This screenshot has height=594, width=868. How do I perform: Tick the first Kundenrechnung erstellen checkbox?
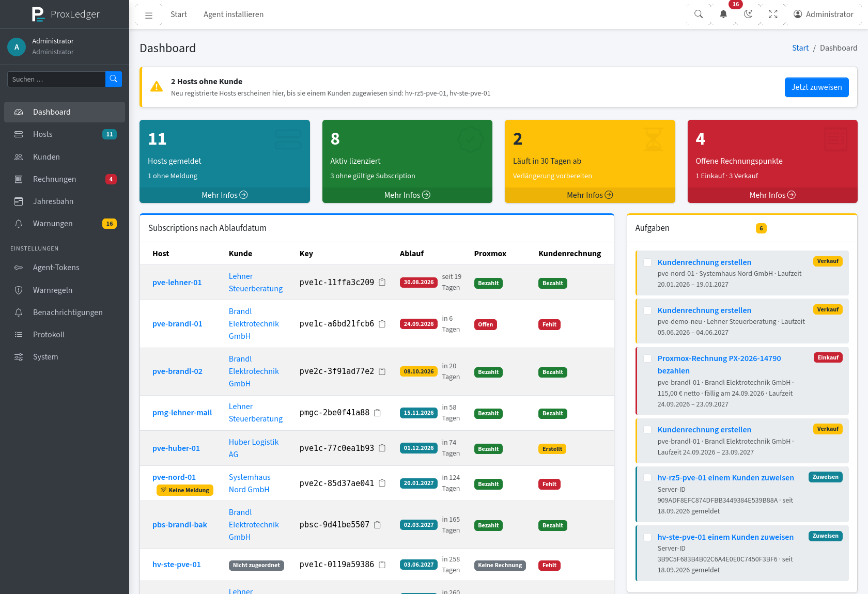coord(647,262)
